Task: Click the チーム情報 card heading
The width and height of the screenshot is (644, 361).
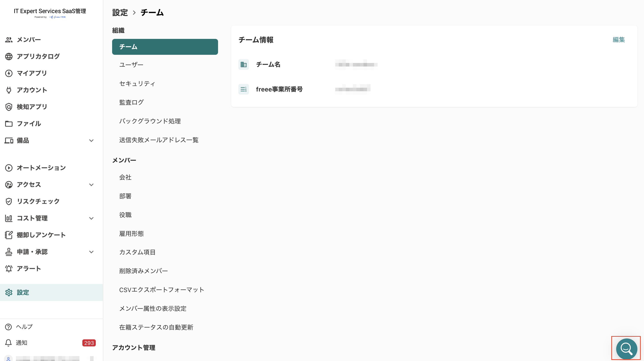Action: pos(256,40)
